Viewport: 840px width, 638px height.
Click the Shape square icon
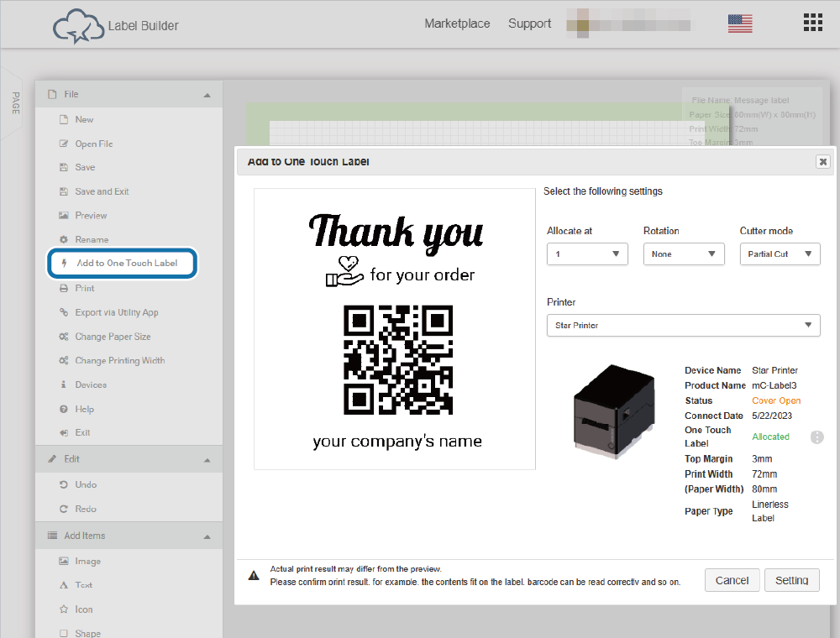(x=64, y=633)
